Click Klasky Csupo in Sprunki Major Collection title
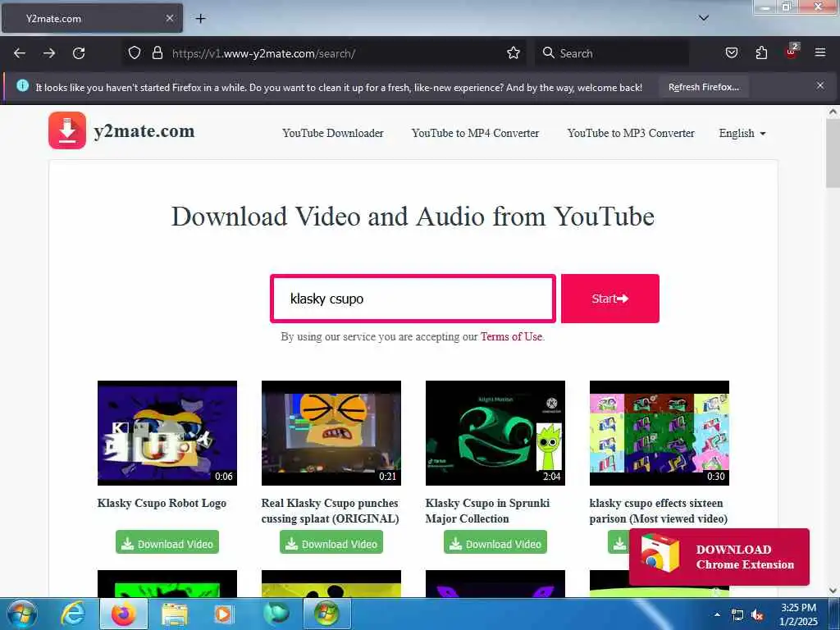 pos(487,510)
